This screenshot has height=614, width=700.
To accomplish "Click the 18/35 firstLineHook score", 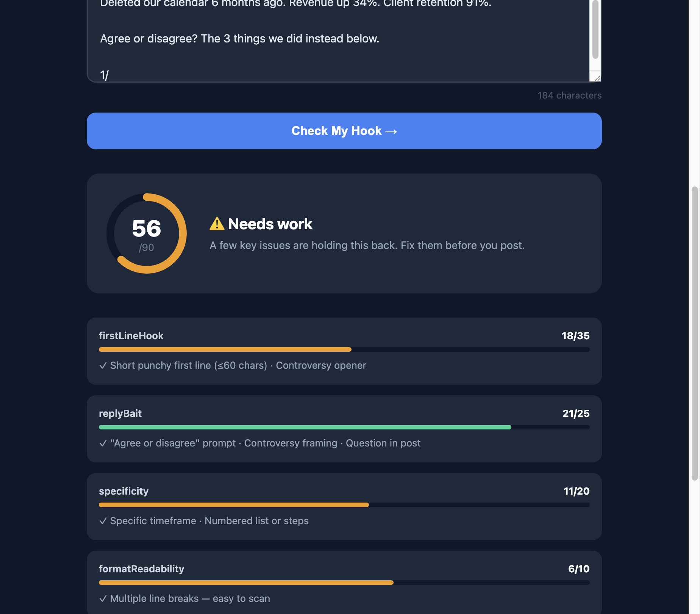I will pos(575,336).
